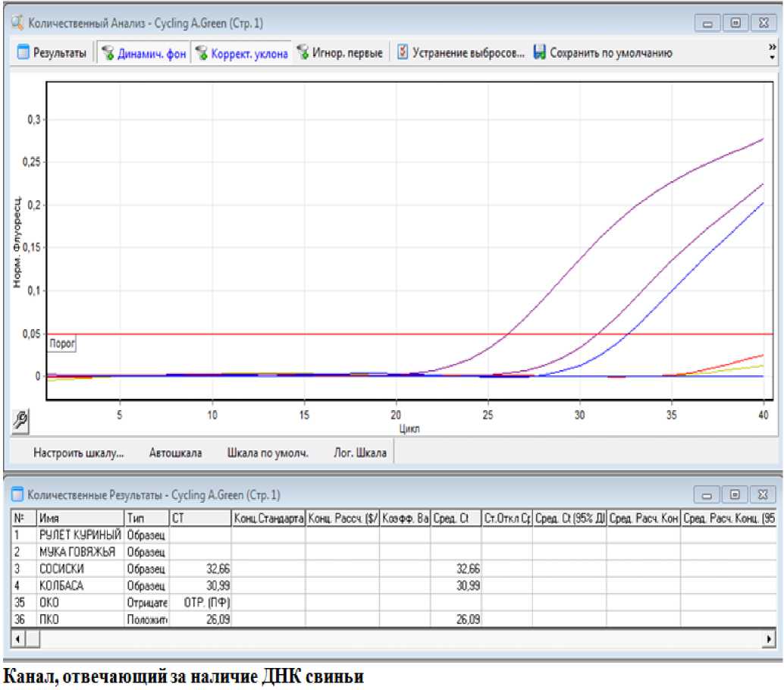
Task: Expand the toolbar overflow chevron
Action: click(x=772, y=52)
